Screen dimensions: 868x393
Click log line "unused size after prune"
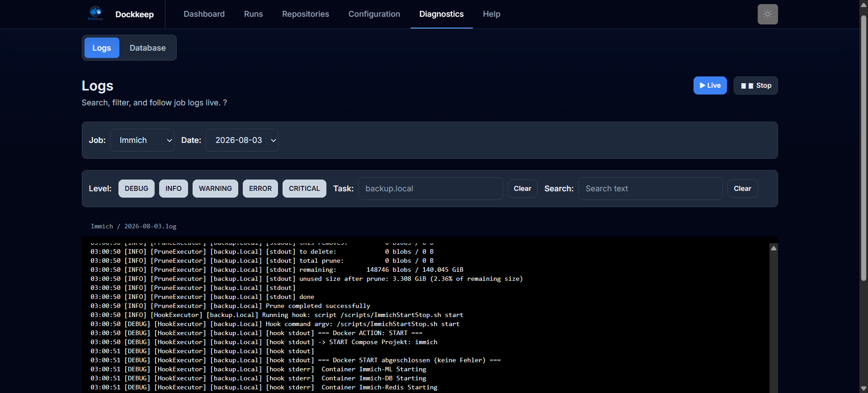coord(307,279)
